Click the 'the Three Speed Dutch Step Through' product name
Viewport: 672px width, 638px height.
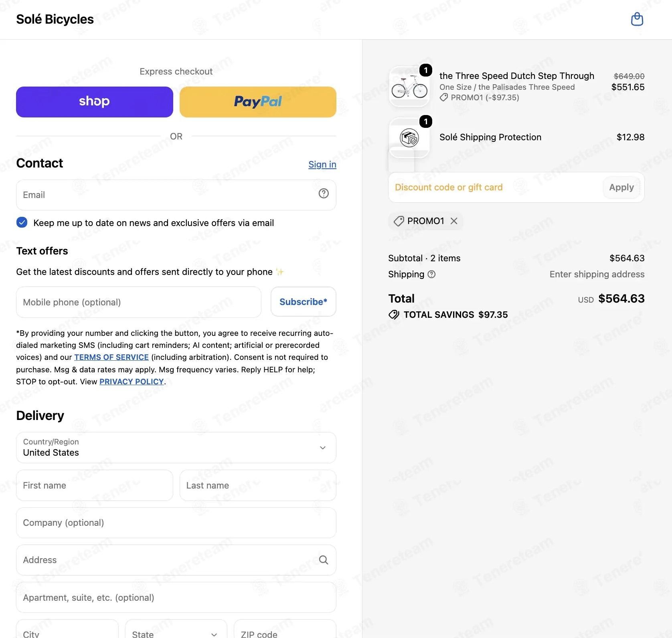pos(517,76)
